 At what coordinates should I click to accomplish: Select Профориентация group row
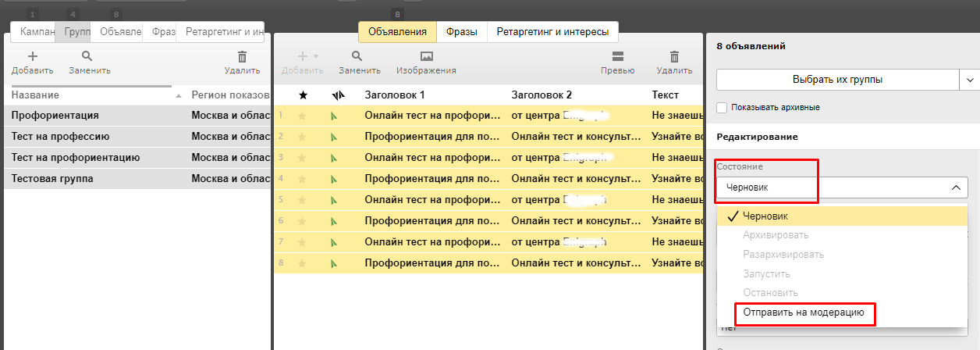click(x=137, y=116)
